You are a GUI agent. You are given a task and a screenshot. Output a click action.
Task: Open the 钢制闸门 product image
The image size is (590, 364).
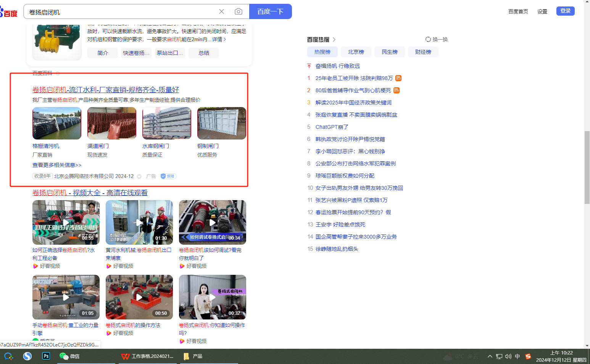click(x=222, y=123)
